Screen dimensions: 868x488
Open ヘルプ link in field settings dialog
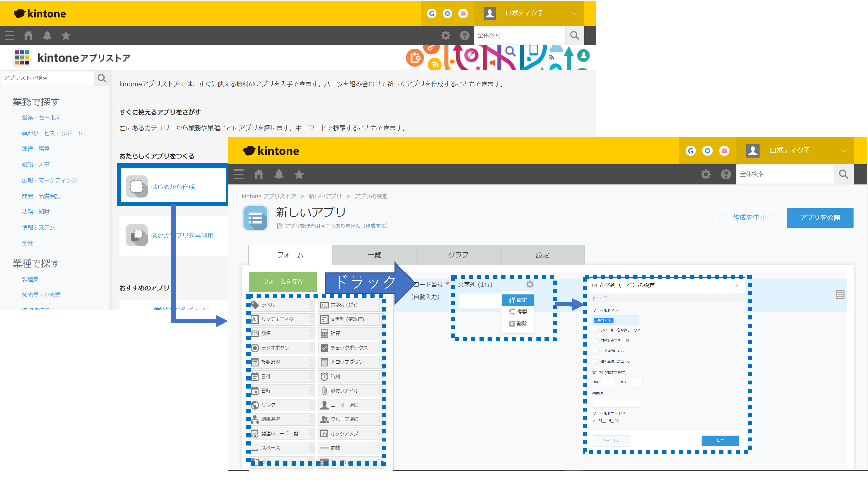tap(601, 298)
